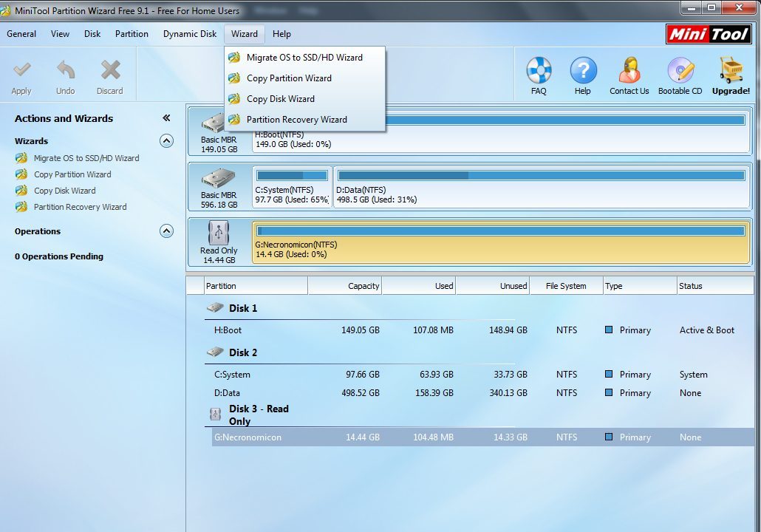Choose Copy Partition Wizard from dropdown menu
Screen dimensions: 761x532
pyautogui.click(x=305, y=78)
